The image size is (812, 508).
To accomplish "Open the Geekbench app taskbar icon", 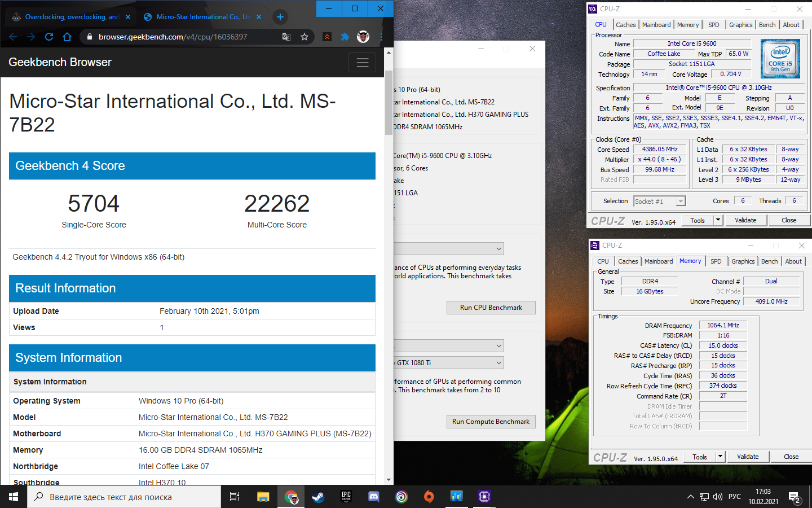I will 456,497.
